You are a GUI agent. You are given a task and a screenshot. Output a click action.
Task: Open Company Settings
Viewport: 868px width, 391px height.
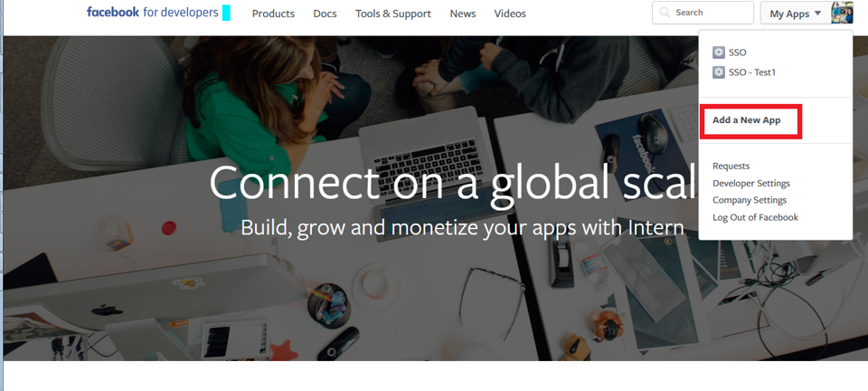coord(750,200)
